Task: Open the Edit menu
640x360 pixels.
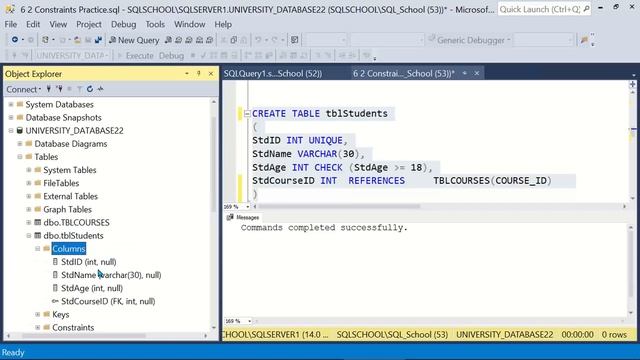Action: click(33, 24)
